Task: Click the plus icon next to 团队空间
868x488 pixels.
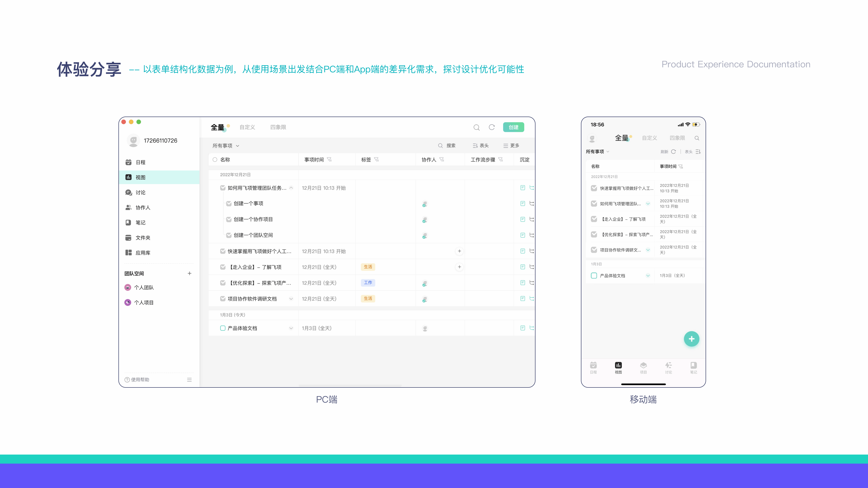Action: click(189, 273)
